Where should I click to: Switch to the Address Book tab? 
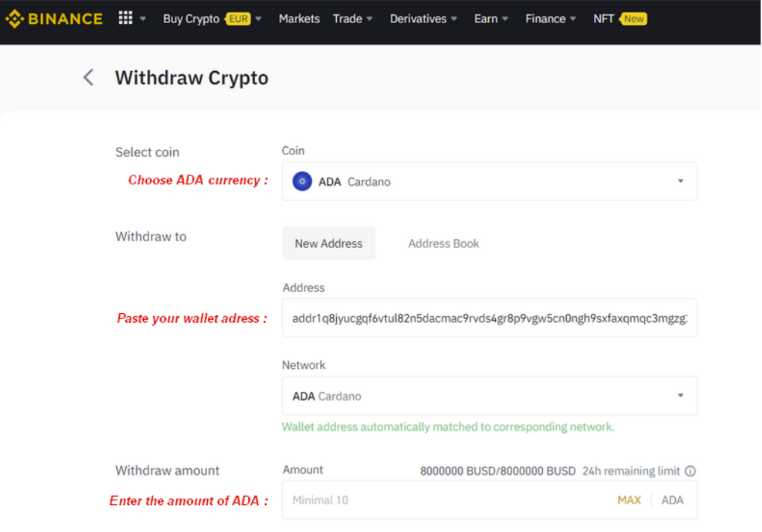[x=443, y=244]
